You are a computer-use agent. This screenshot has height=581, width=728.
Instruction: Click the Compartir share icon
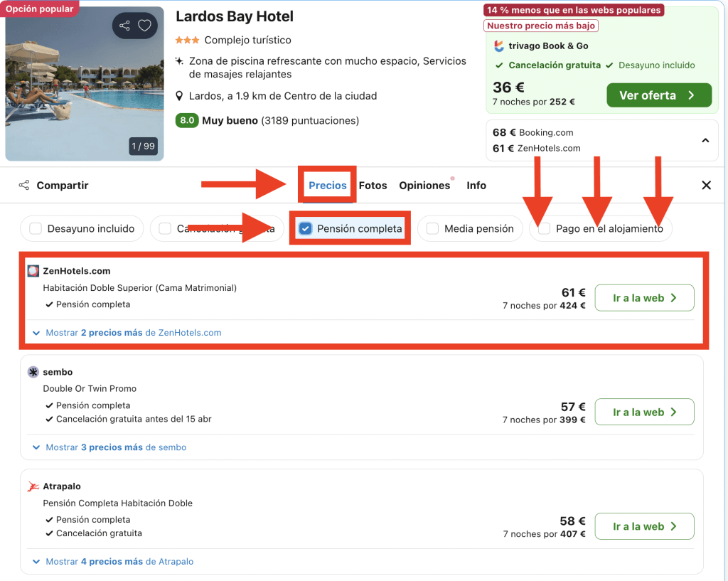24,186
